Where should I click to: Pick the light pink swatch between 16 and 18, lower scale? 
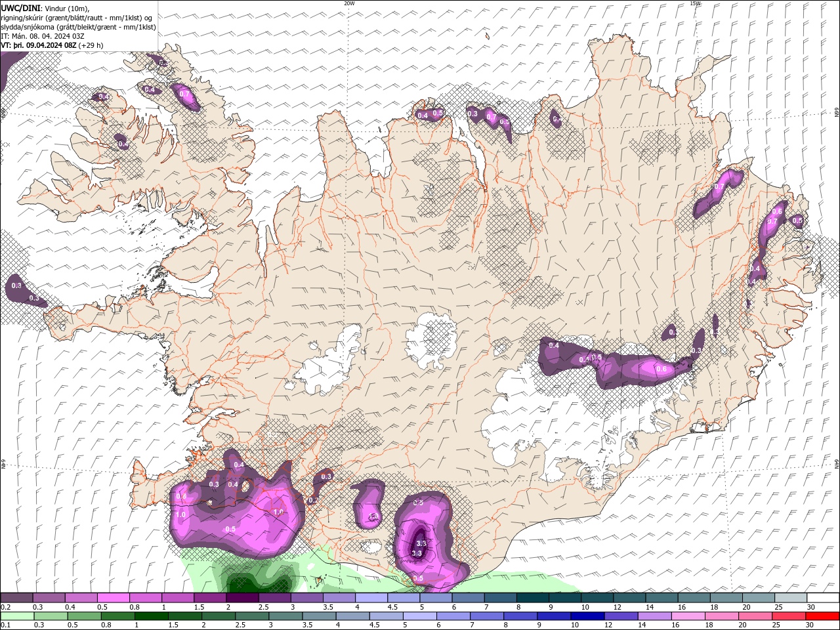coord(688,616)
